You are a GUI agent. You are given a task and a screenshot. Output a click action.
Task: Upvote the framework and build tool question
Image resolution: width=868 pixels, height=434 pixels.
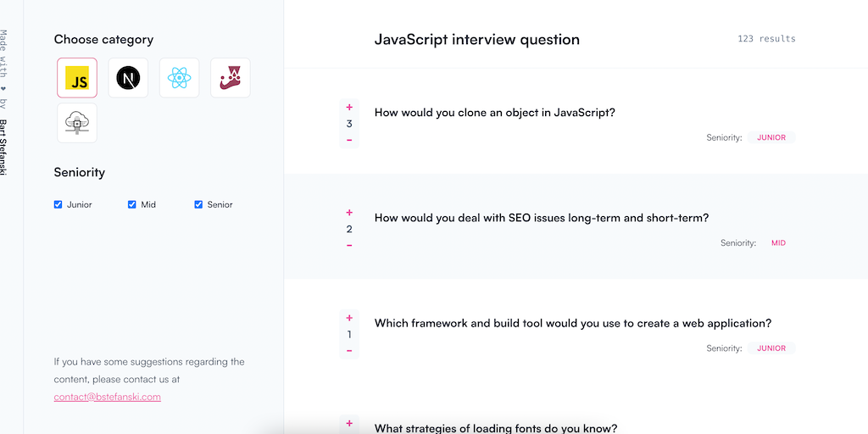coord(349,318)
